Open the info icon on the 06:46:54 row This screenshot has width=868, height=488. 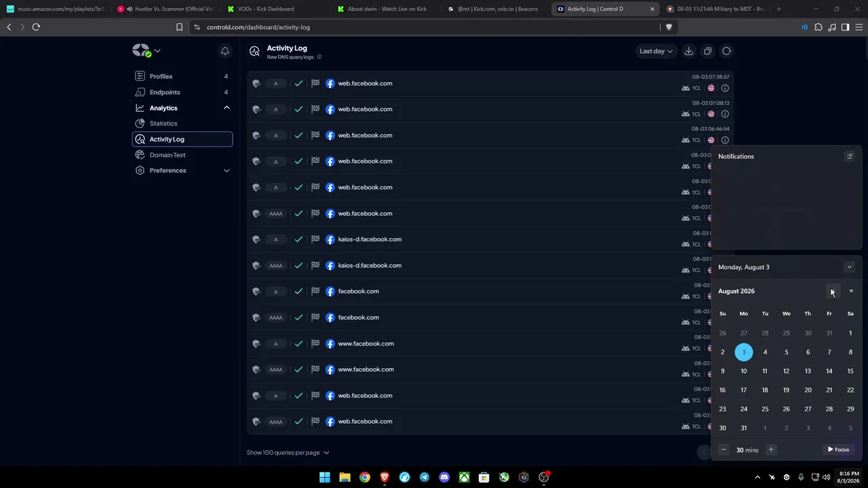coord(725,140)
